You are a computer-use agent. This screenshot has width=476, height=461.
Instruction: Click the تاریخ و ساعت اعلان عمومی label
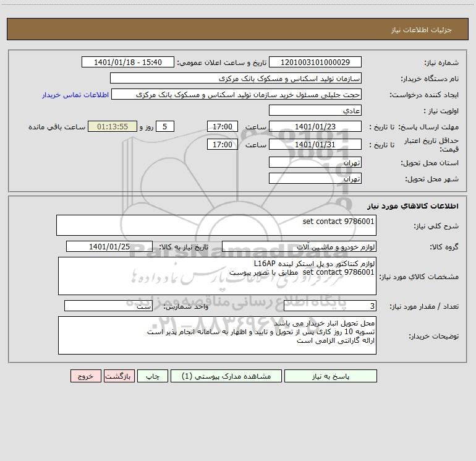222,62
